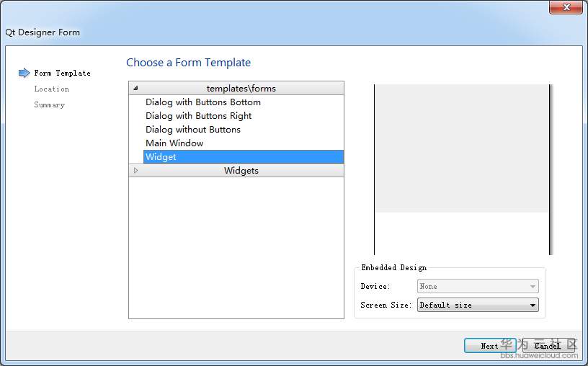Open the Screen Size dropdown
Image resolution: width=588 pixels, height=366 pixels.
tap(478, 305)
